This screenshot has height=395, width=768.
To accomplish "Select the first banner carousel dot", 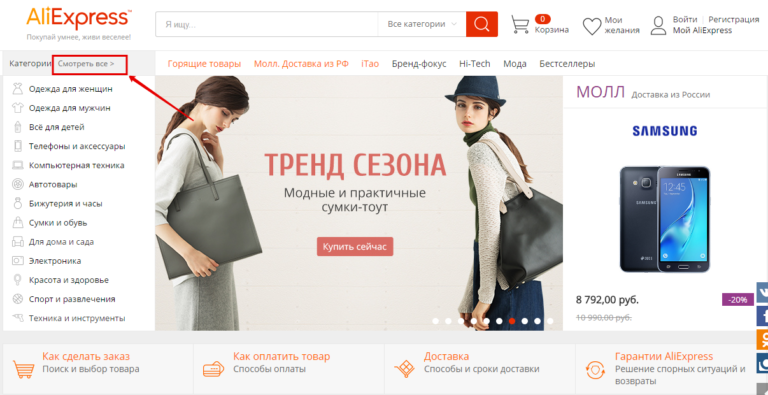I will click(x=435, y=321).
